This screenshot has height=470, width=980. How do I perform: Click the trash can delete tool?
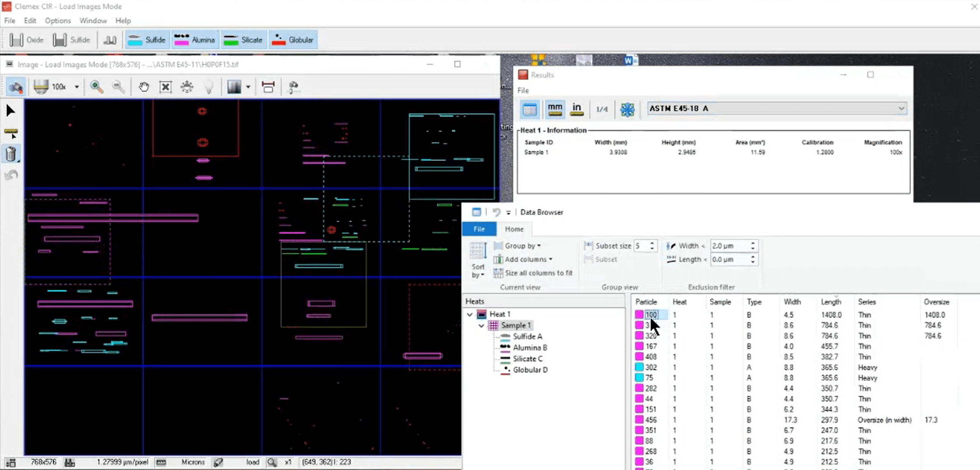[11, 154]
